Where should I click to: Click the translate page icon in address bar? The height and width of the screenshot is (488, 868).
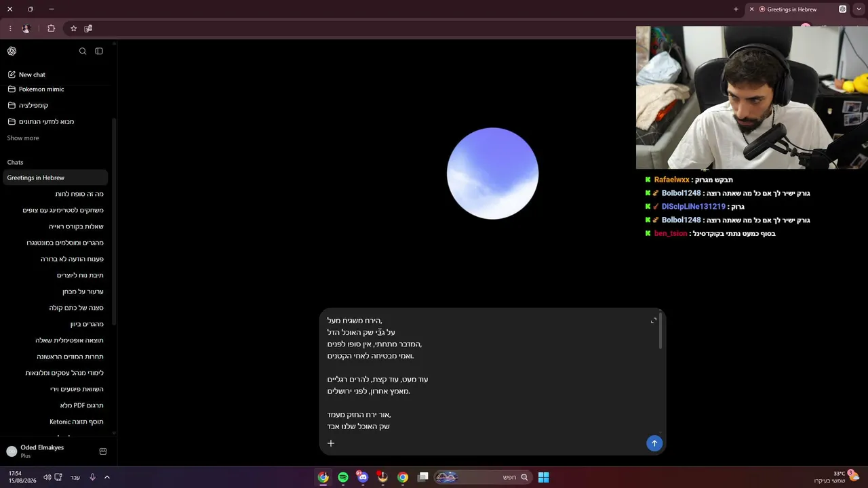[88, 28]
